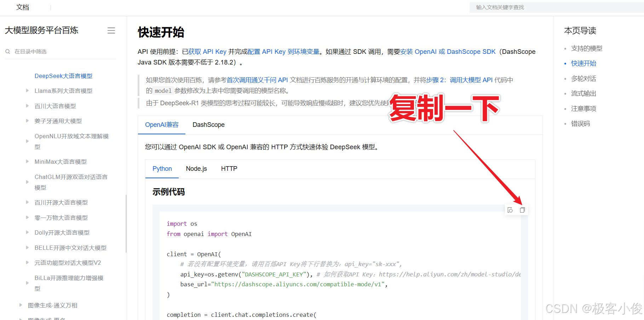Expand the Llama系列大语言模型 tree arrow
644x320 pixels.
pos(27,91)
